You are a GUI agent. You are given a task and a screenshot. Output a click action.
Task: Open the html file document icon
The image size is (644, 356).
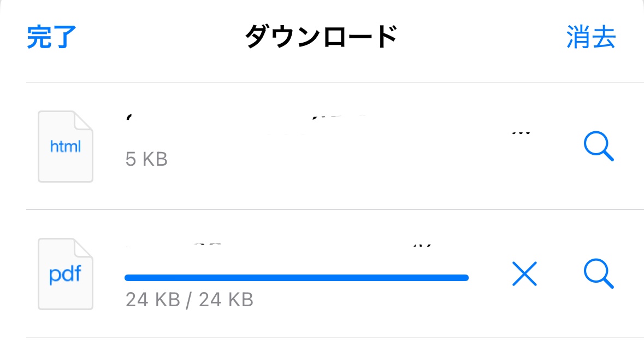tap(66, 147)
